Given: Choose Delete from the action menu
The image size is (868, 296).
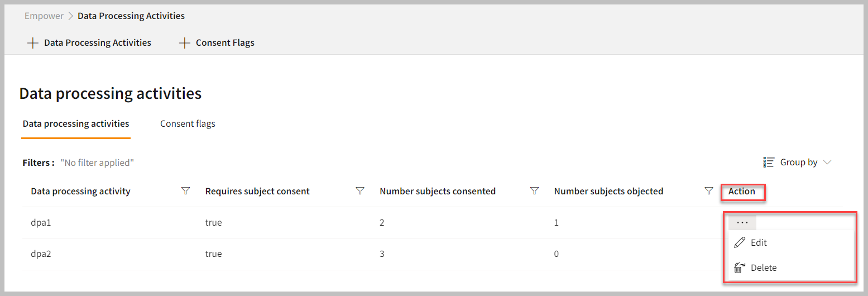Looking at the screenshot, I should tap(763, 268).
